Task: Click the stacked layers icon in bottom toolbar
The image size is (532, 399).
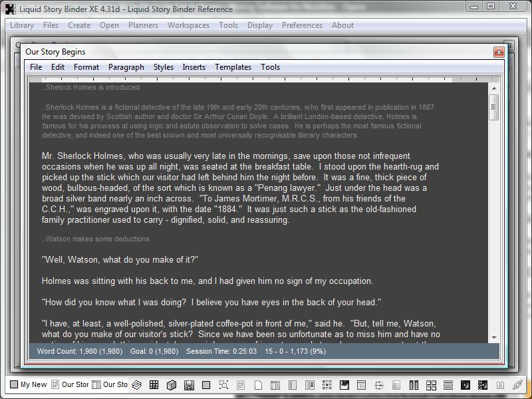Action: pos(137,385)
